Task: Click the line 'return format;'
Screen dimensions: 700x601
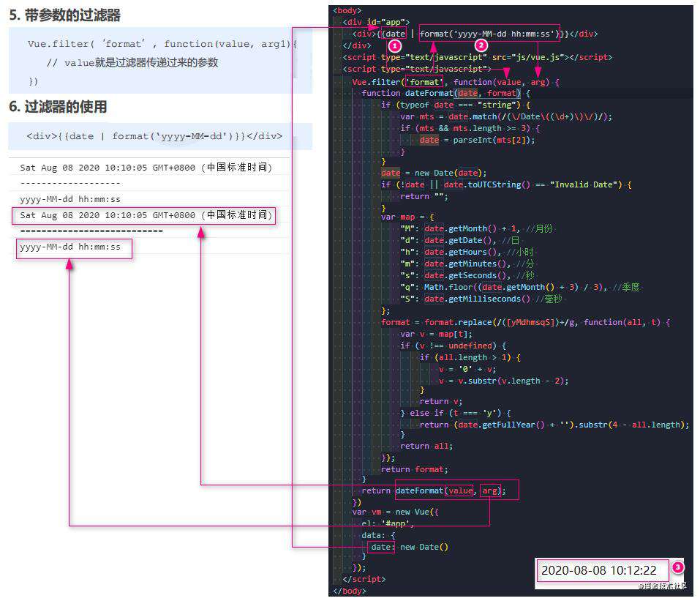Action: 414,469
